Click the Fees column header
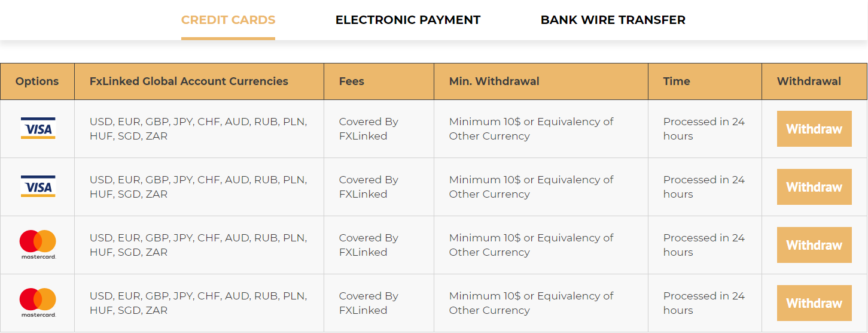Image resolution: width=868 pixels, height=333 pixels. pyautogui.click(x=352, y=81)
